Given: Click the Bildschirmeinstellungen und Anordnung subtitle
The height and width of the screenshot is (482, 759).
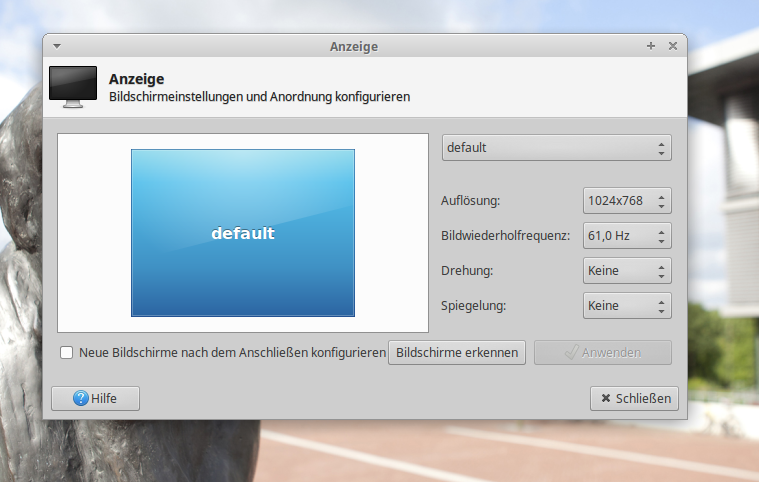Looking at the screenshot, I should [x=259, y=98].
